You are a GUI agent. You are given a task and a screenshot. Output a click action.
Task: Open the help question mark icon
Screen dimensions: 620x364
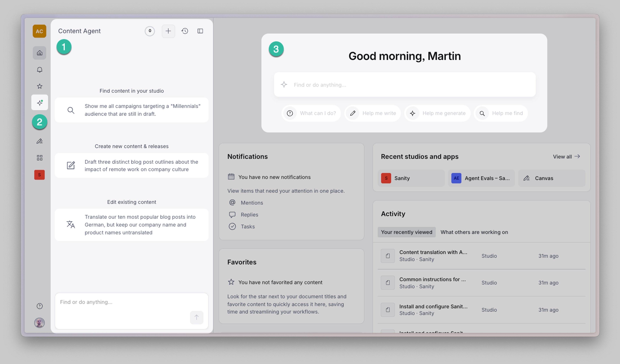click(39, 306)
